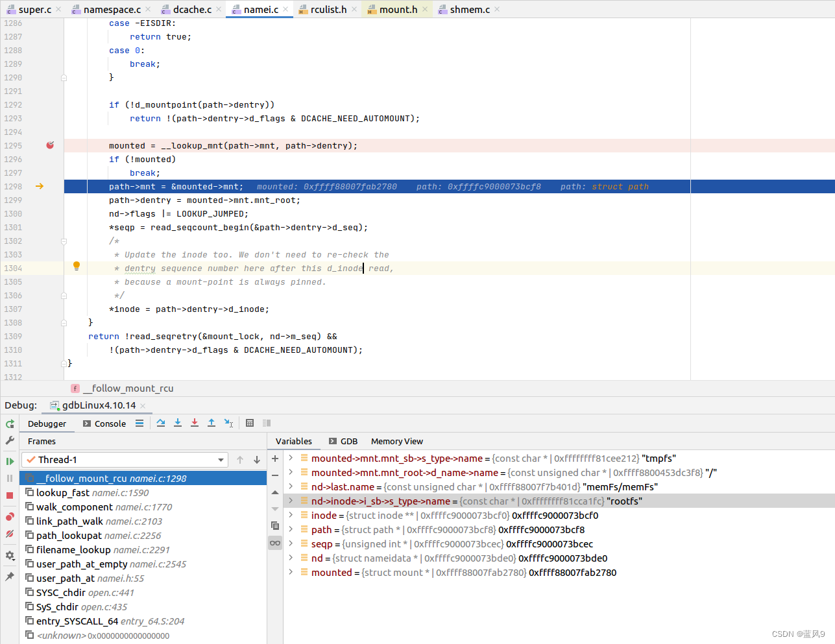
Task: Open debugger settings wrench icon
Action: (10, 440)
